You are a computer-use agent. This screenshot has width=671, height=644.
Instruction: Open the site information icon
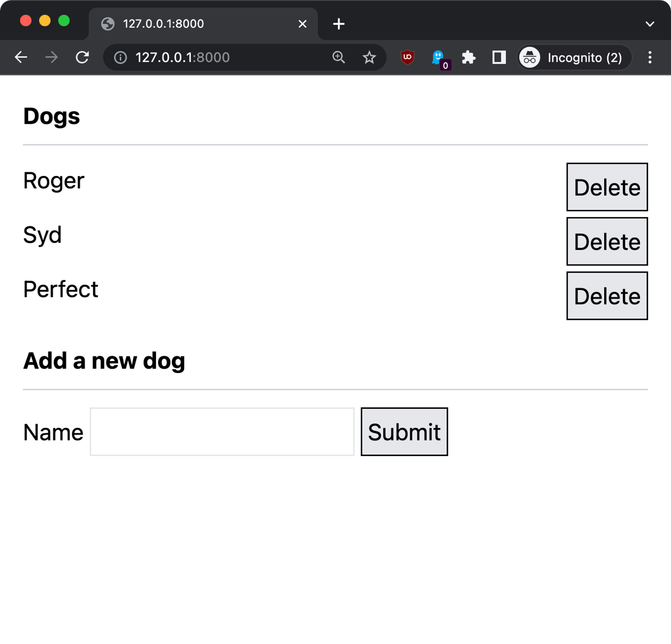(x=121, y=58)
